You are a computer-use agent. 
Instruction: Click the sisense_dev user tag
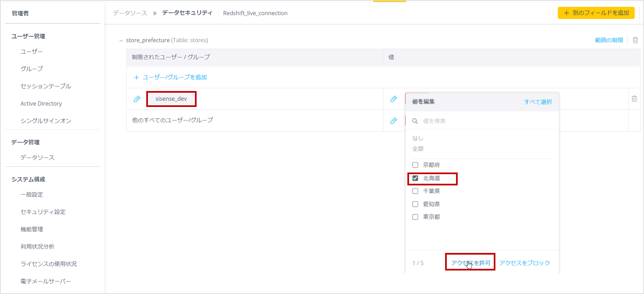(x=171, y=99)
